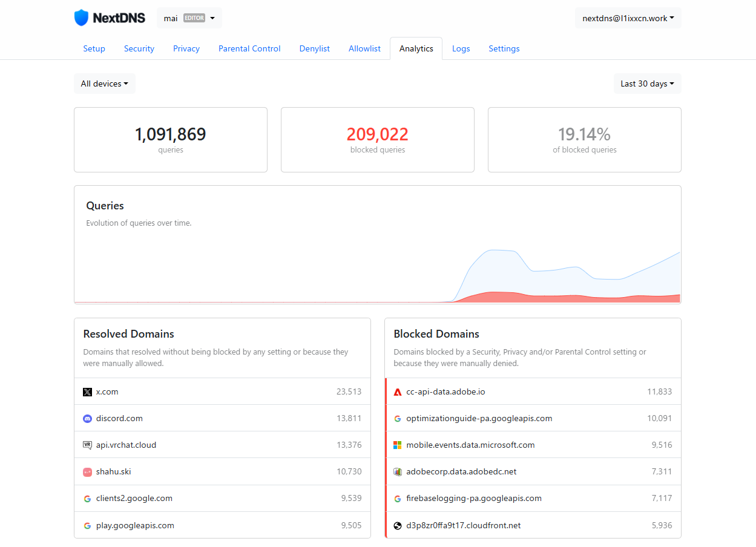This screenshot has width=756, height=547.
Task: Click the api.vrchat.cloud VR icon
Action: pyautogui.click(x=87, y=445)
